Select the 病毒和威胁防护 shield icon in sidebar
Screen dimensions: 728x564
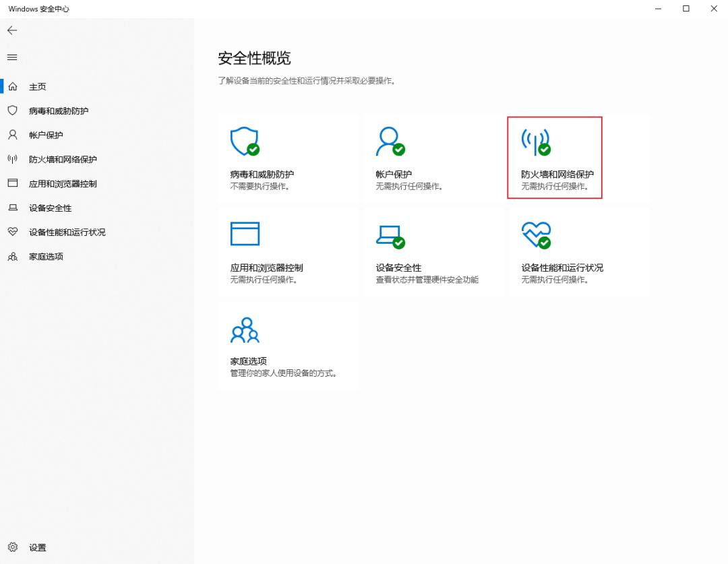tap(12, 111)
